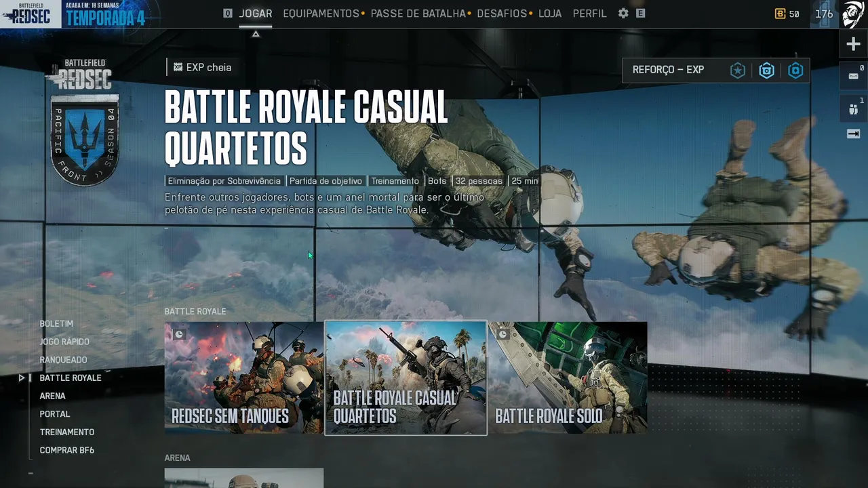
Task: Click the 32 pessoas tag
Action: click(x=479, y=181)
